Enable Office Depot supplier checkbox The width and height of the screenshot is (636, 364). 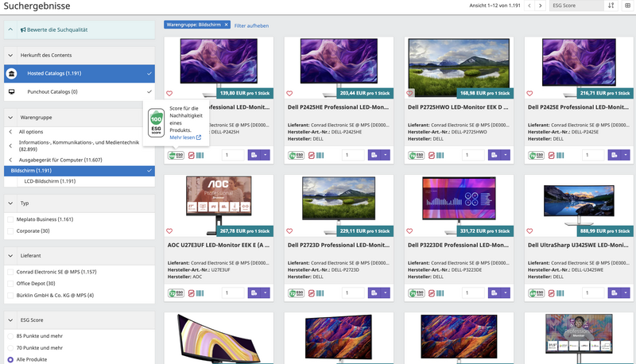coord(10,283)
